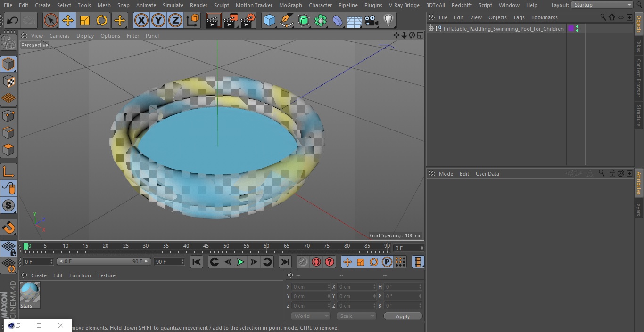Open the Layout Startup dropdown
Screen dimensions: 644x332
point(602,5)
